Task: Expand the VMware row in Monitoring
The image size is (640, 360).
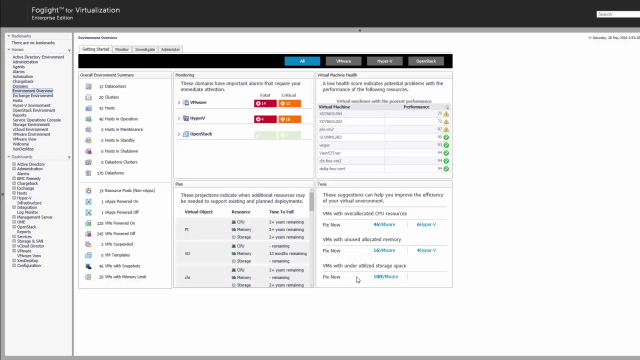Action: click(179, 102)
